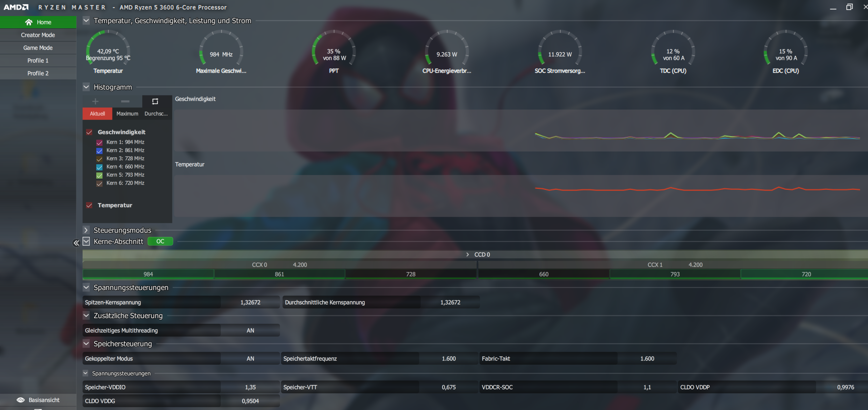This screenshot has height=410, width=868.
Task: Click the core 984 frequency bar
Action: (148, 274)
